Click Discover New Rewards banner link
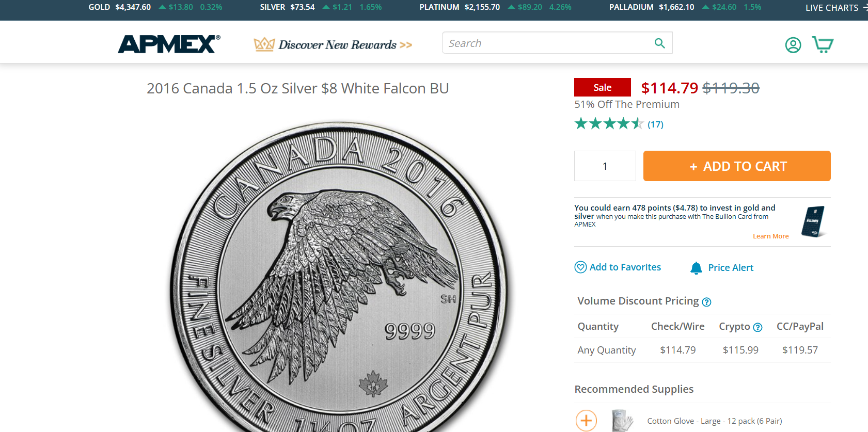This screenshot has height=432, width=868. (333, 44)
